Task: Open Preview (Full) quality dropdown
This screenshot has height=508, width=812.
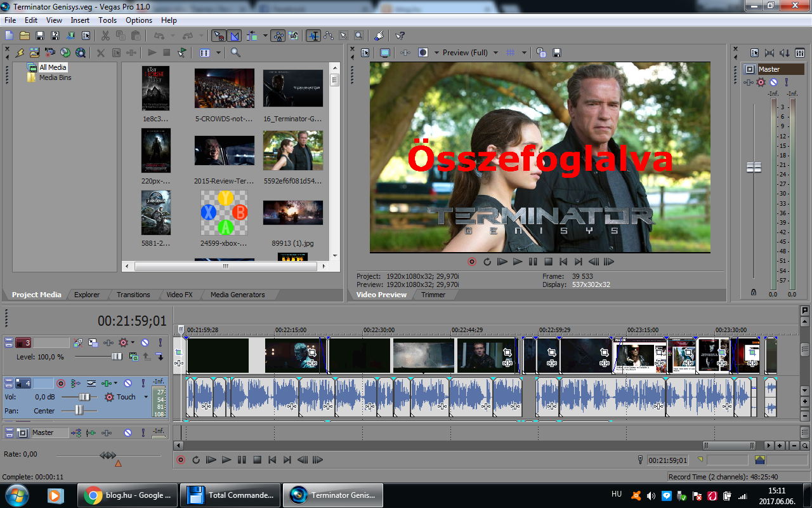Action: [x=496, y=53]
